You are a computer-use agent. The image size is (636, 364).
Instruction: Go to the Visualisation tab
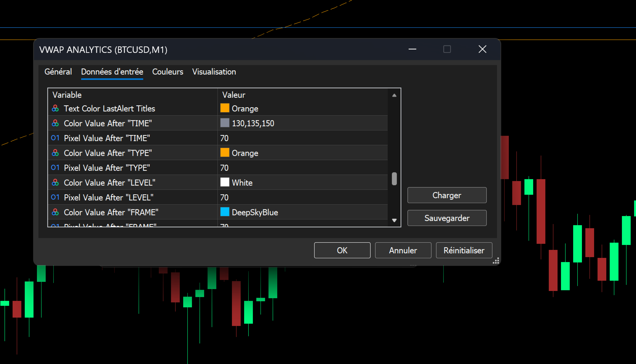(x=214, y=72)
